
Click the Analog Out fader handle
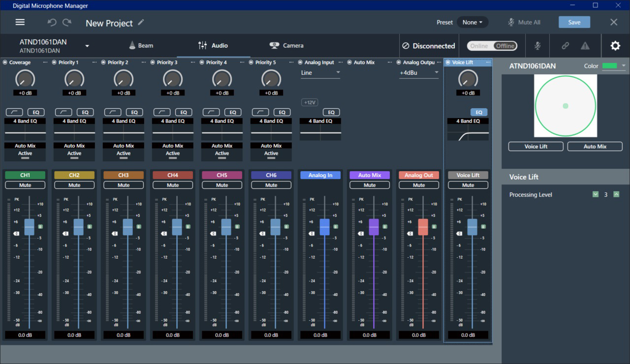coord(423,227)
